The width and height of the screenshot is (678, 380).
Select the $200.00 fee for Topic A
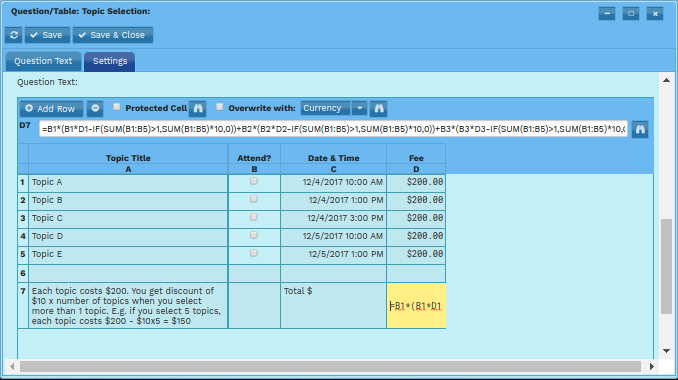click(416, 182)
